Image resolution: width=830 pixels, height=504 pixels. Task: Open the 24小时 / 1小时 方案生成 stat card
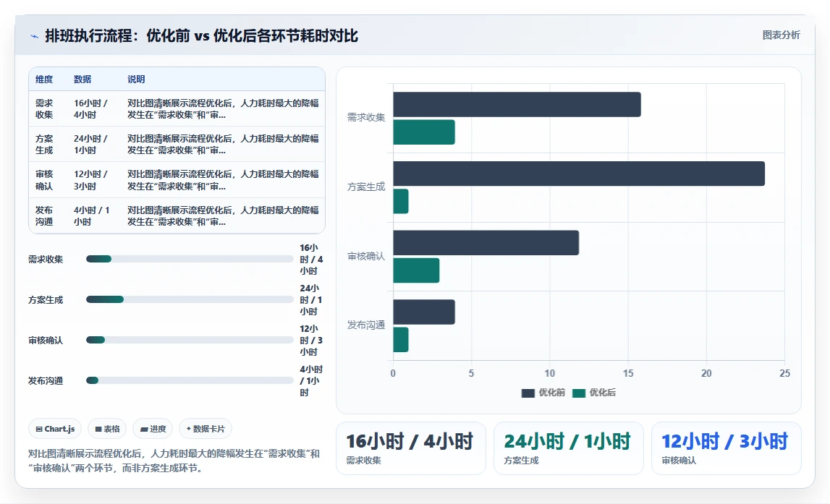click(569, 448)
